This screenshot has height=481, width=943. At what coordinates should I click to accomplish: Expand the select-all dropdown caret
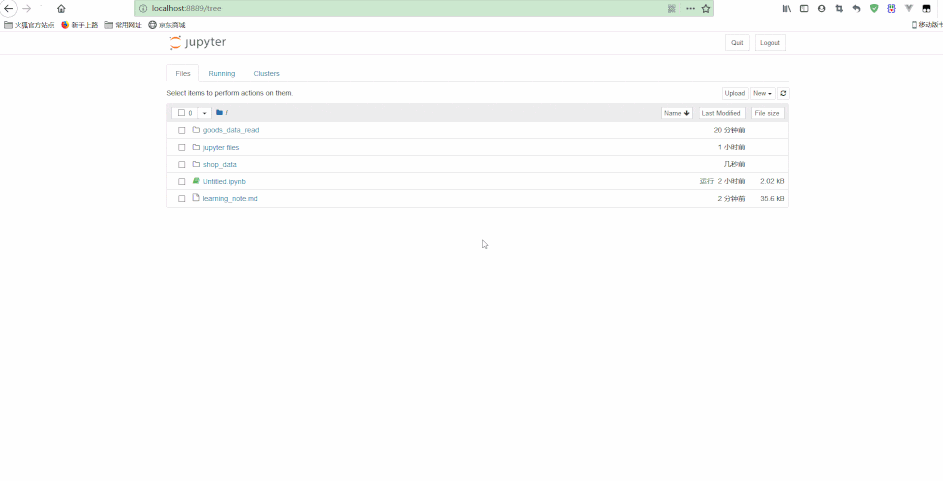coord(204,113)
